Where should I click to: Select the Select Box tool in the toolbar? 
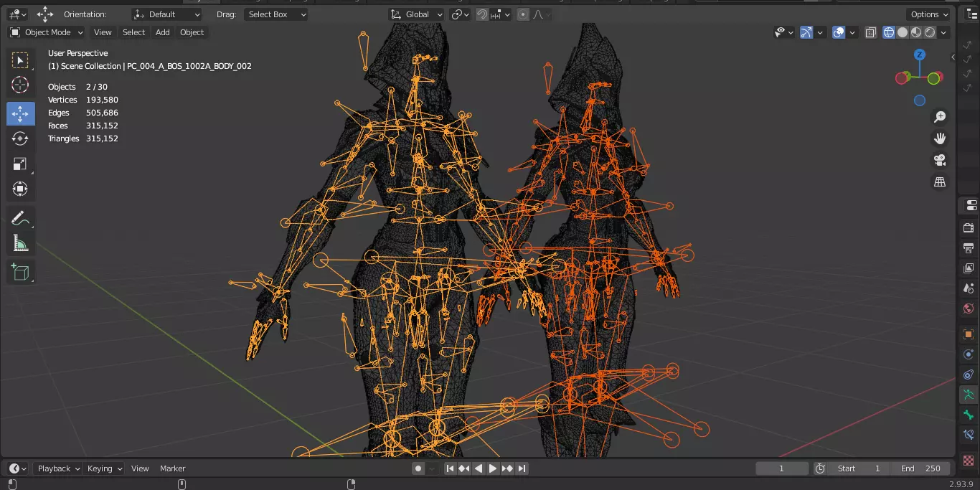click(x=20, y=60)
